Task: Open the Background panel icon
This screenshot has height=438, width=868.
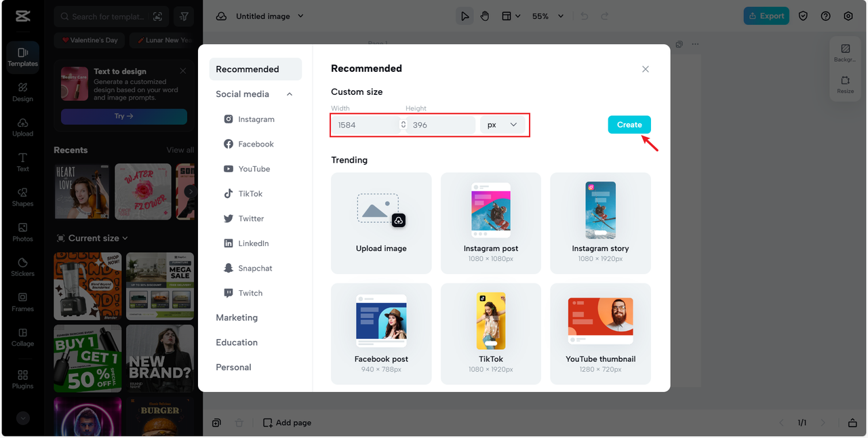Action: tap(845, 53)
